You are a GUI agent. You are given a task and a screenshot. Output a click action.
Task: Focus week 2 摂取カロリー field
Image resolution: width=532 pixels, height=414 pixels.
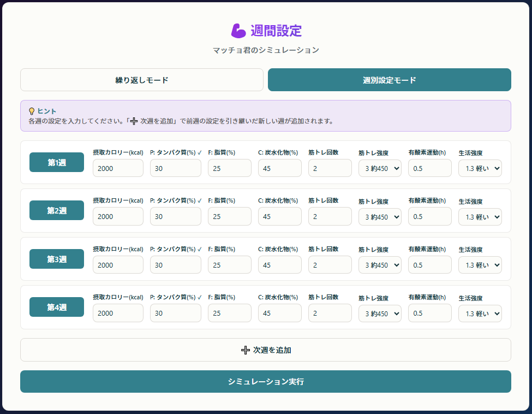[x=118, y=216]
